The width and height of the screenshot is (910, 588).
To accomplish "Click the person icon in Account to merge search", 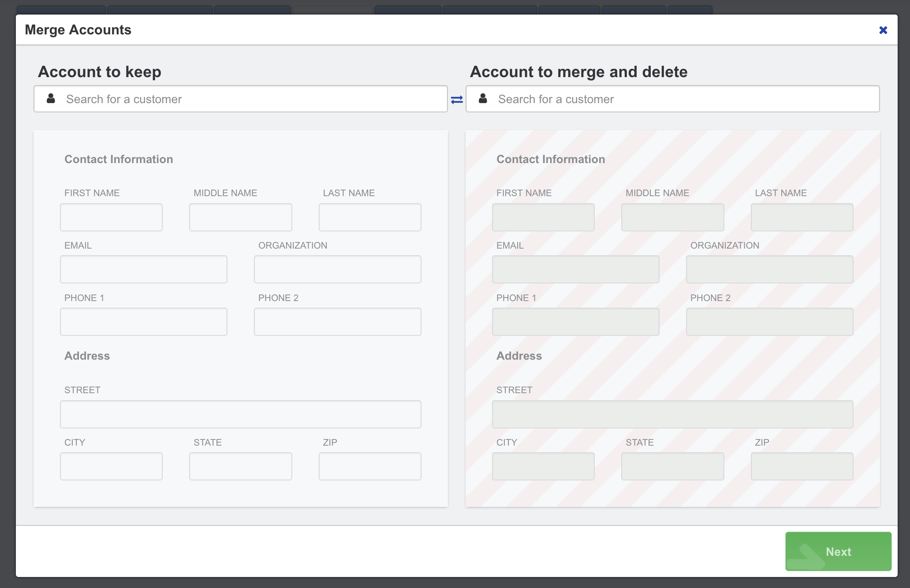I will click(483, 98).
